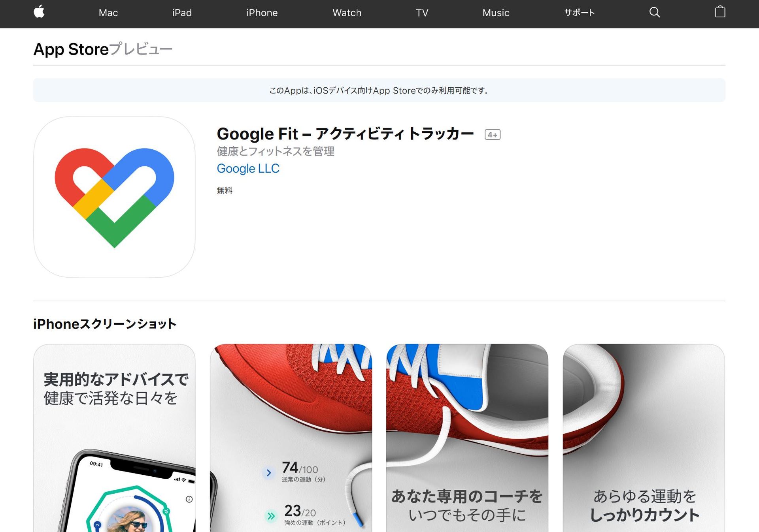
Task: Go to the iPhone menu item
Action: tap(262, 13)
